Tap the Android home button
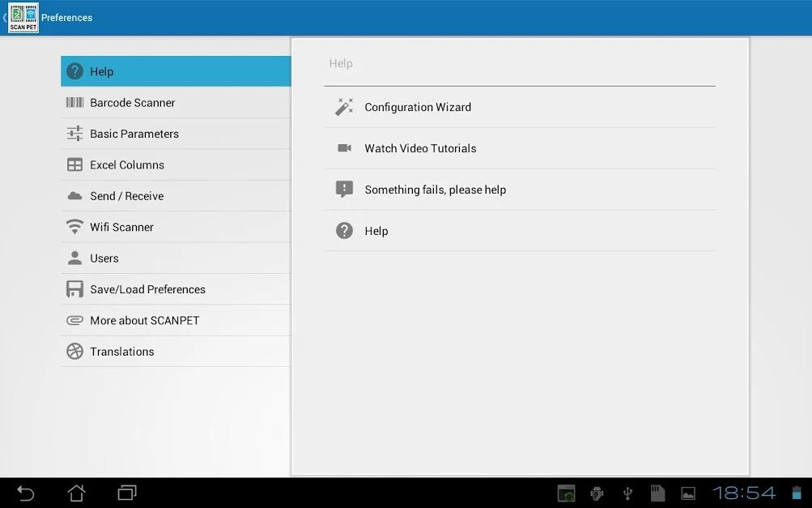812x508 pixels. pyautogui.click(x=77, y=493)
